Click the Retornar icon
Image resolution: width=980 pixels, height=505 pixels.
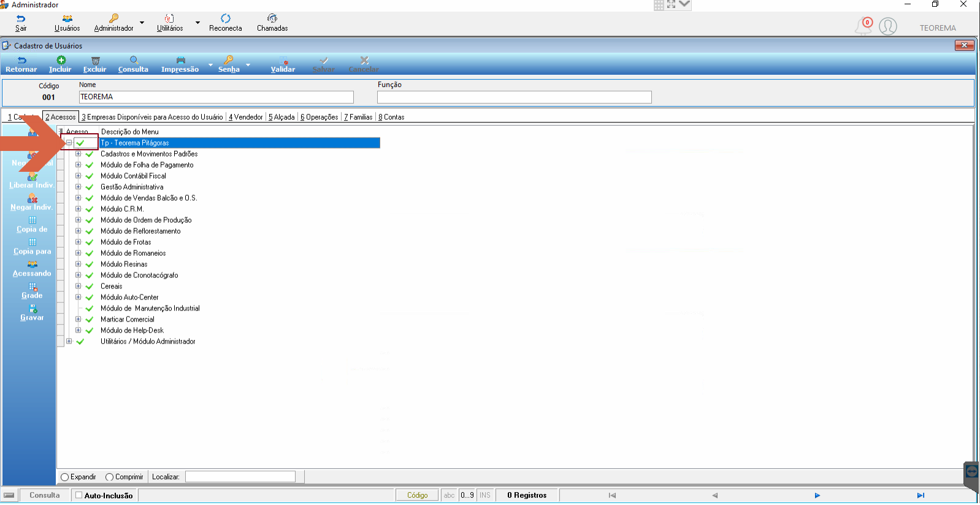(21, 60)
